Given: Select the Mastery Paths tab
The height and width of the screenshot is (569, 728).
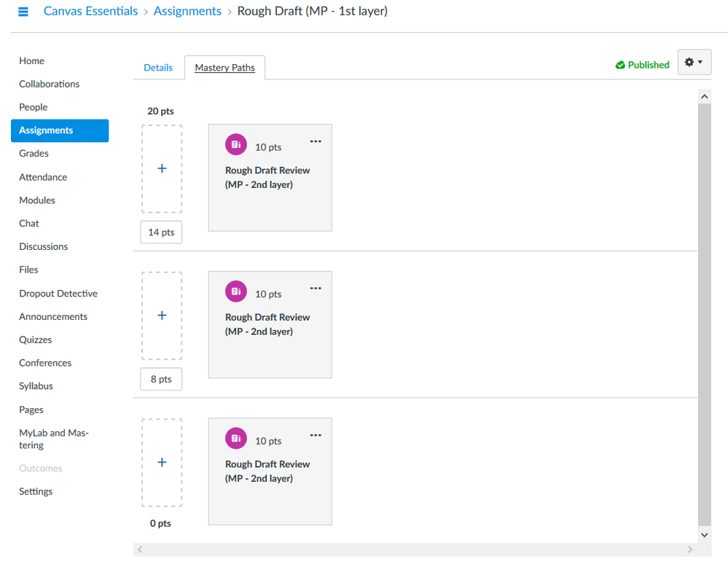Looking at the screenshot, I should (224, 68).
